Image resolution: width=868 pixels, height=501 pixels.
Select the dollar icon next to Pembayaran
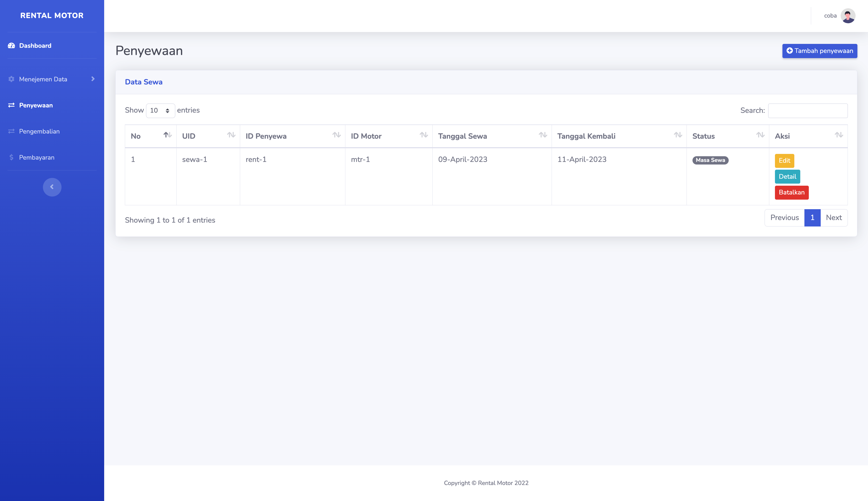(11, 157)
